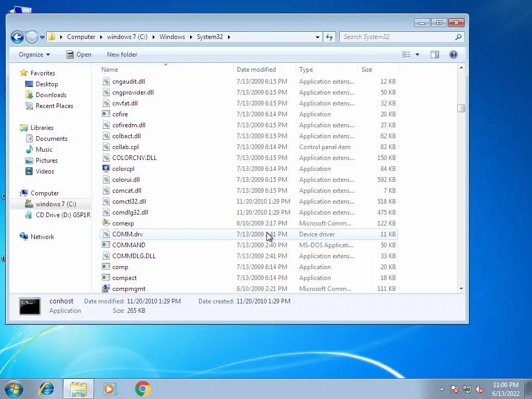This screenshot has width=532, height=399.
Task: Click the Search System32 field
Action: 402,37
